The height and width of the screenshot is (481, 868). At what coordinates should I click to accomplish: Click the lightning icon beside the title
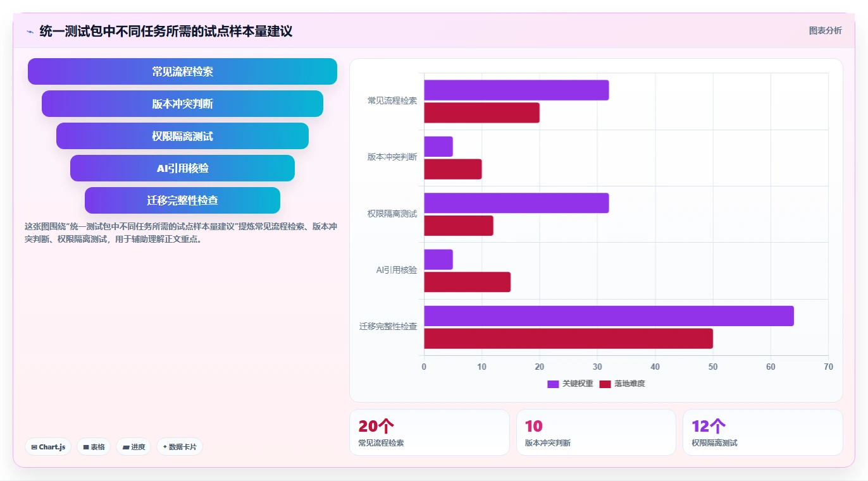(30, 31)
